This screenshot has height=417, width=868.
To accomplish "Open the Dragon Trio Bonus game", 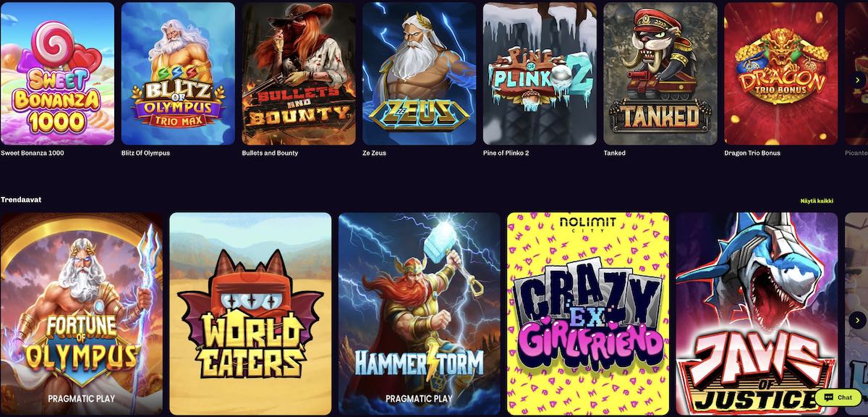I will [x=781, y=74].
